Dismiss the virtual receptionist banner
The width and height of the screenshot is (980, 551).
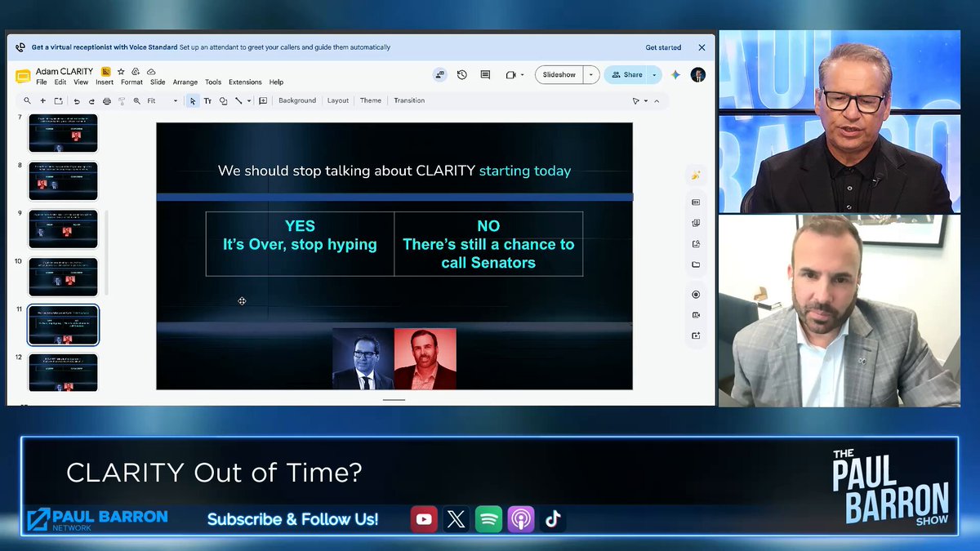coord(702,47)
